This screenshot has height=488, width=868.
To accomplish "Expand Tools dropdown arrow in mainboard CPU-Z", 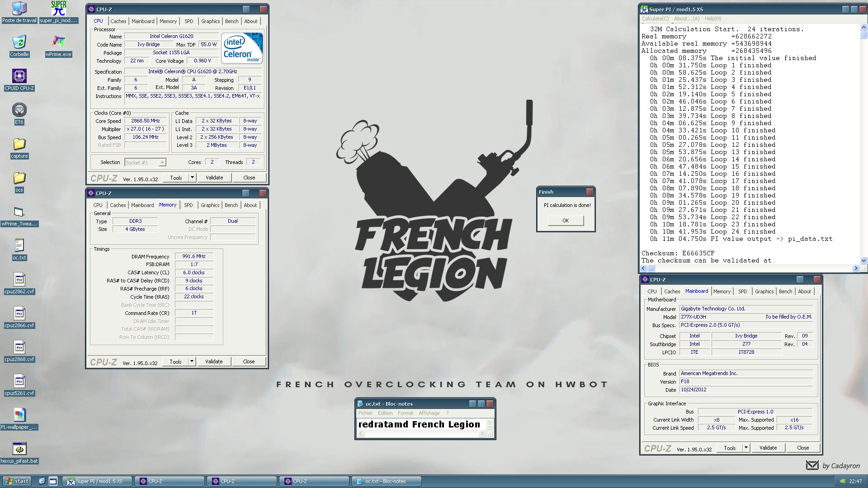I will (746, 448).
